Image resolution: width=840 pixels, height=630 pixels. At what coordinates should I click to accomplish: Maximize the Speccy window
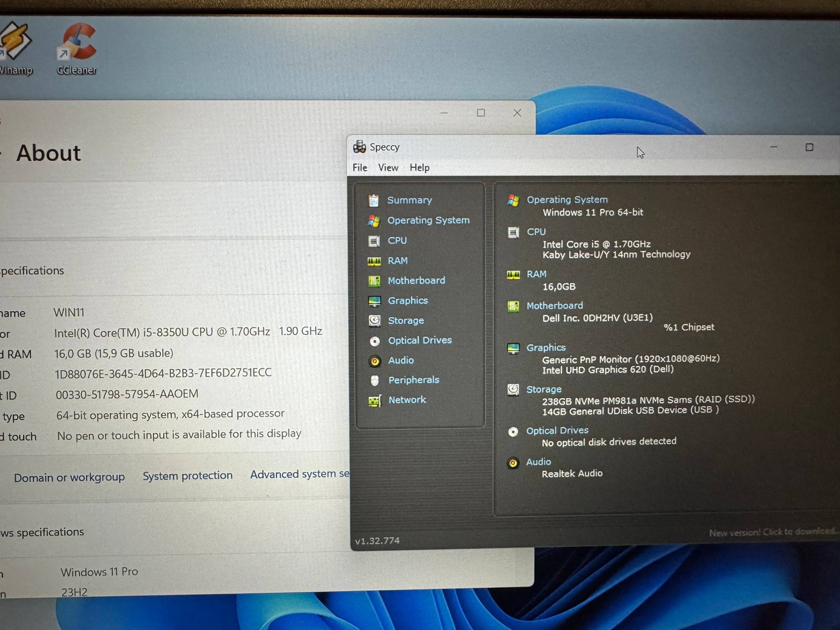pos(809,147)
